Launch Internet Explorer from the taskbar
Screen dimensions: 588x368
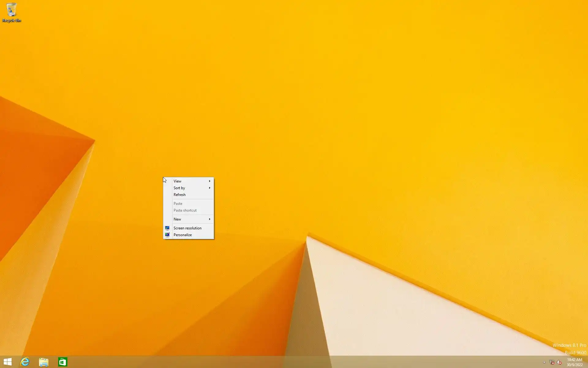tap(25, 362)
